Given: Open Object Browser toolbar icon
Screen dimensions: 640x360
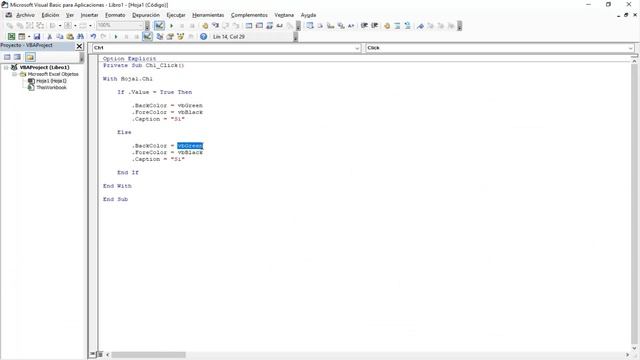Looking at the screenshot, I should point(180,37).
